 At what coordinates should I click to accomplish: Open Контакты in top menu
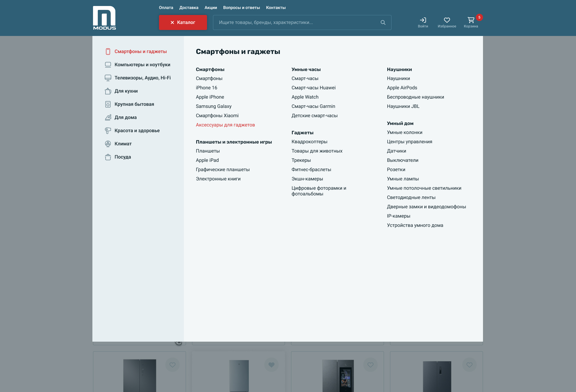(x=276, y=7)
